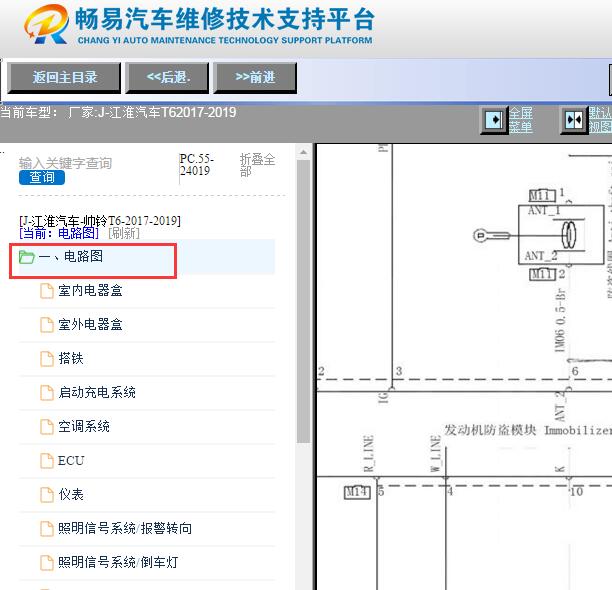Image resolution: width=612 pixels, height=590 pixels.
Task: Click page icon beside 启动充电系统
Action: (47, 393)
